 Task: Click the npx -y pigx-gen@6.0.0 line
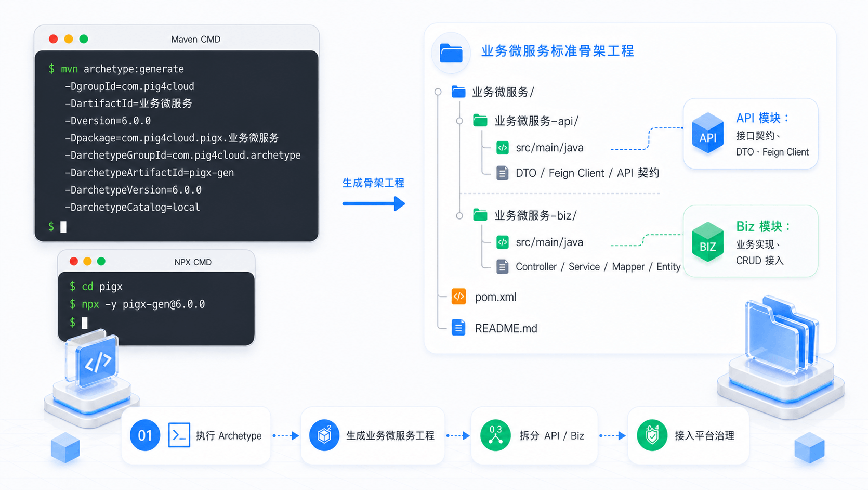tap(137, 304)
